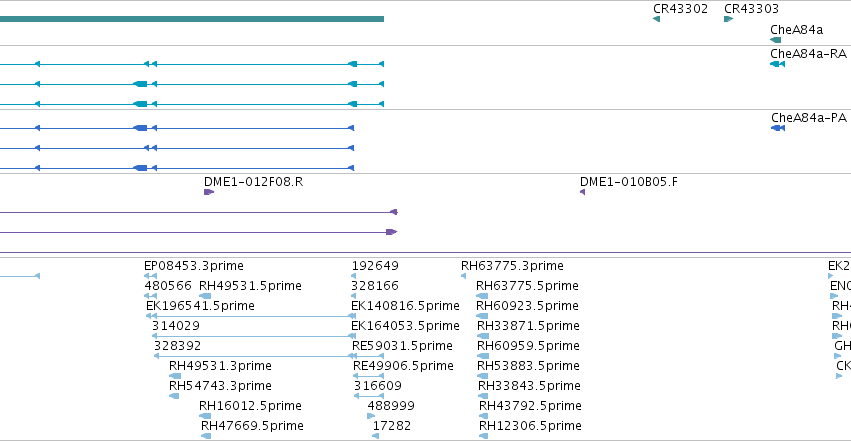Click the DME1-010B05.F marker glyph
This screenshot has width=851, height=441.
582,192
